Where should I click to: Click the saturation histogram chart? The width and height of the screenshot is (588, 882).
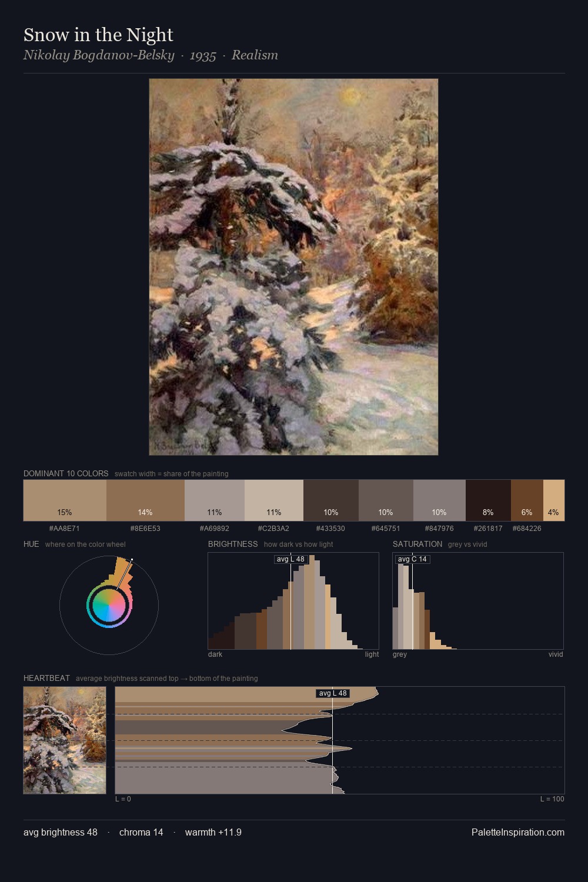point(478,601)
